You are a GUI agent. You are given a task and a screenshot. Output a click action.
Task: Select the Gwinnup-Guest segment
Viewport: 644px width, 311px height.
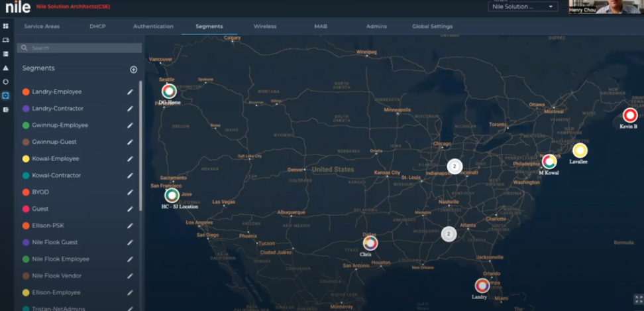[54, 142]
